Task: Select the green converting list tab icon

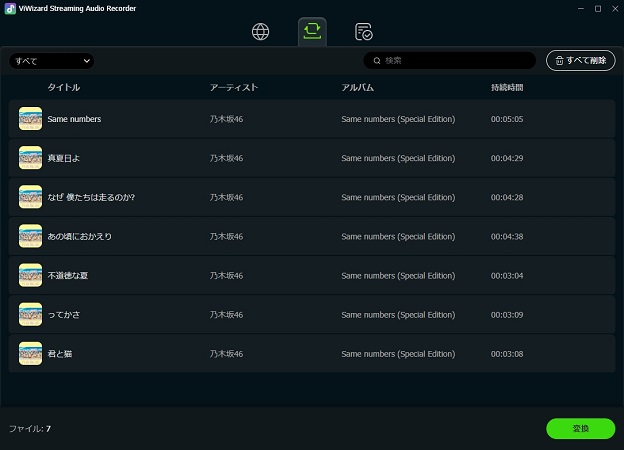Action: coord(312,31)
